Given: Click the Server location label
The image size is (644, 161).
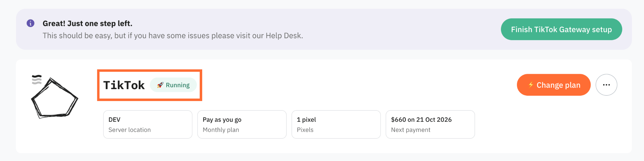Looking at the screenshot, I should tap(130, 130).
